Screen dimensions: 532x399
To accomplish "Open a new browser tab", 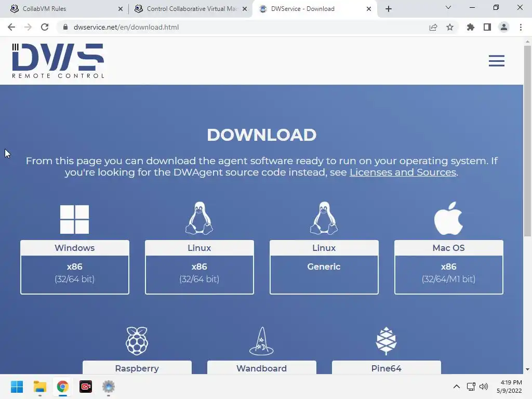I will point(389,9).
